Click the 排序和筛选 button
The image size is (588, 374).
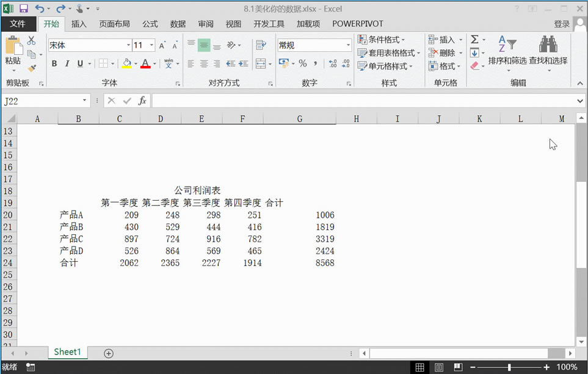pyautogui.click(x=507, y=52)
